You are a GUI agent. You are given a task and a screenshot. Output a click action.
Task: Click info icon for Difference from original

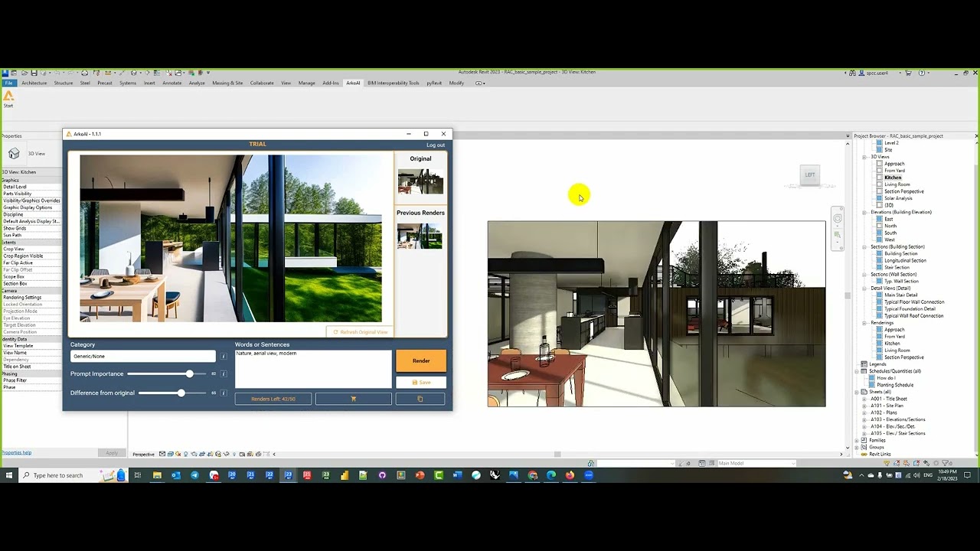point(224,393)
